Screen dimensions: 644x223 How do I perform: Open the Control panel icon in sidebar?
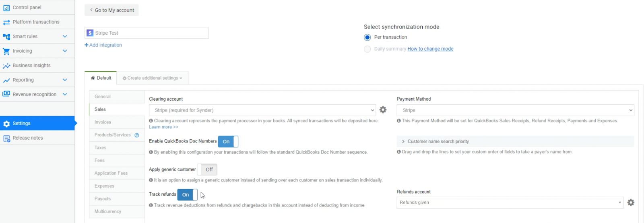tap(6, 8)
